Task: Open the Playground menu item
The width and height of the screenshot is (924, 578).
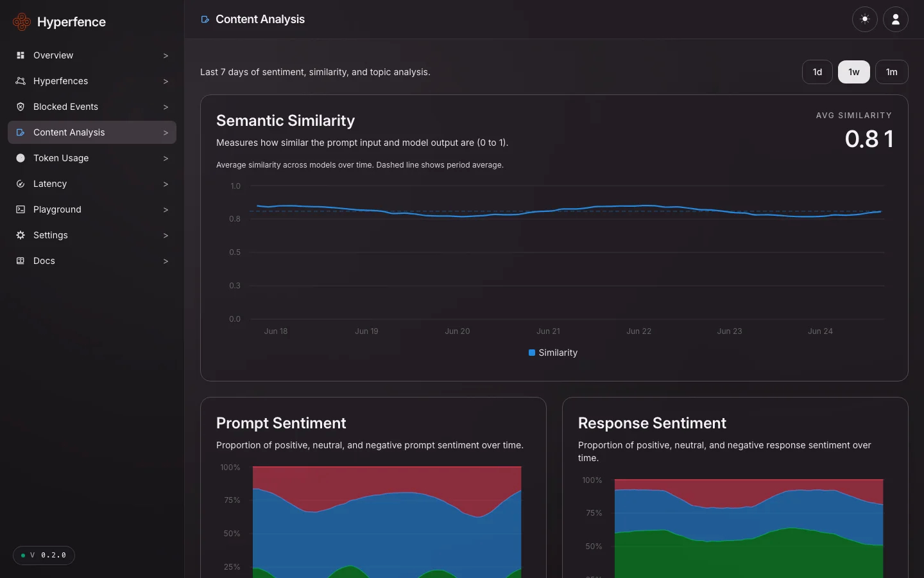Action: pyautogui.click(x=92, y=209)
